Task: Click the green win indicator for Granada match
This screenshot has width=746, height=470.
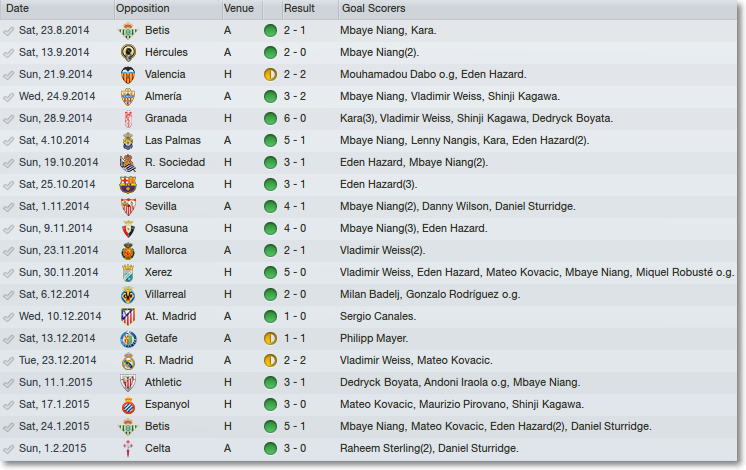Action: (270, 118)
